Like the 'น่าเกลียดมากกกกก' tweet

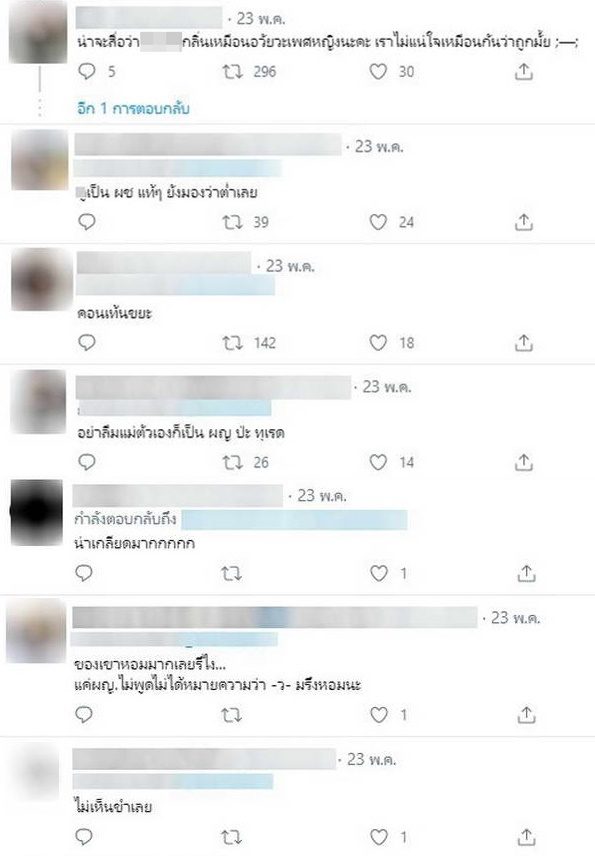click(x=379, y=573)
